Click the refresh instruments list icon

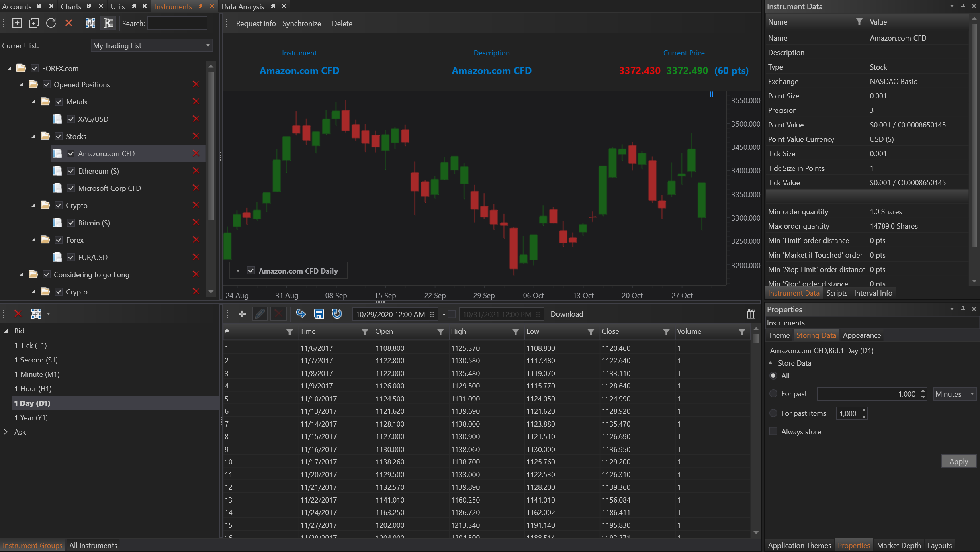[x=51, y=23]
